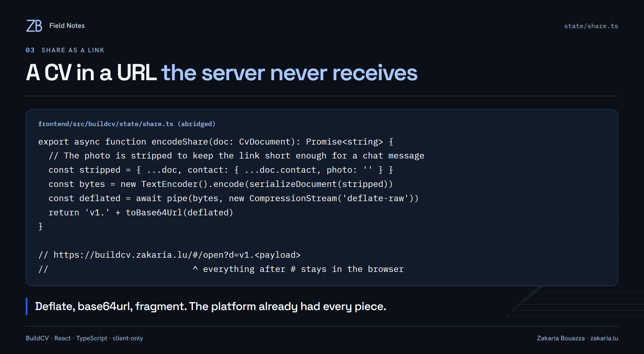Click the footer 'Zakaria Bouazza · zakaria.lu'

(x=577, y=338)
